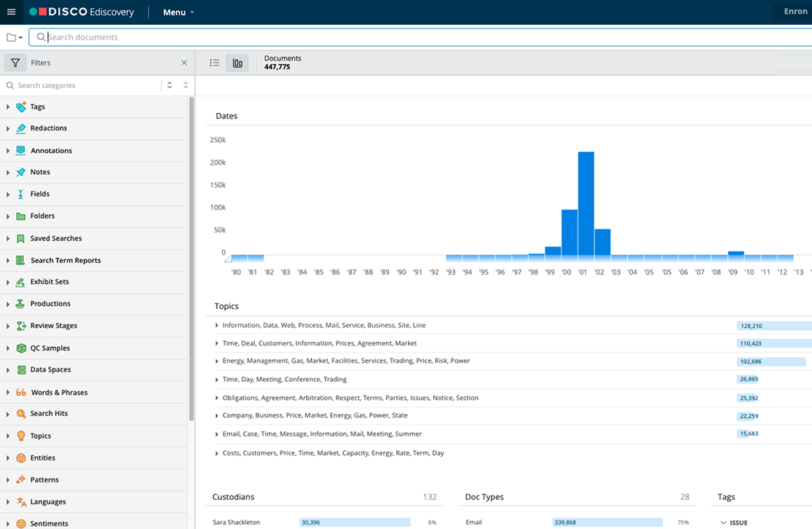The height and width of the screenshot is (529, 812).
Task: Click the Search categories field
Action: [x=83, y=85]
